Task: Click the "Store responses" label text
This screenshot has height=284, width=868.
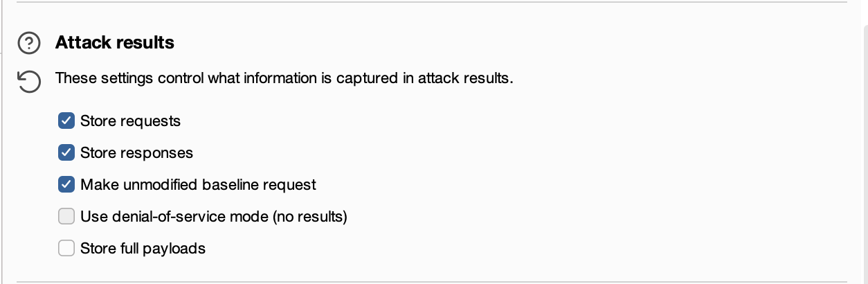Action: [x=136, y=152]
